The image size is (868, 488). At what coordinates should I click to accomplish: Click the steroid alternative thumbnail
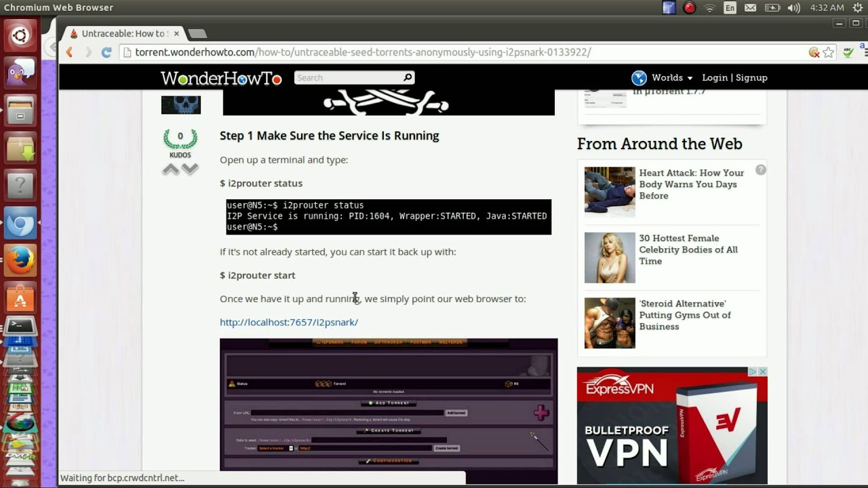pyautogui.click(x=610, y=323)
